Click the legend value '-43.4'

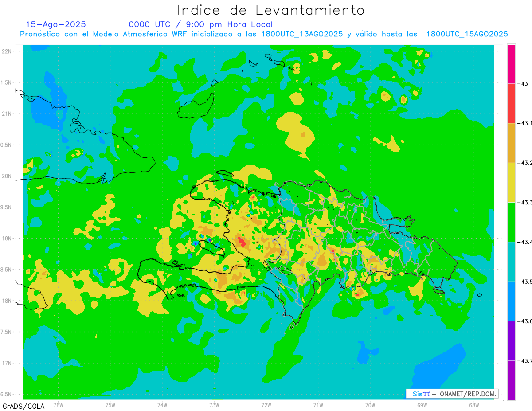pos(524,242)
